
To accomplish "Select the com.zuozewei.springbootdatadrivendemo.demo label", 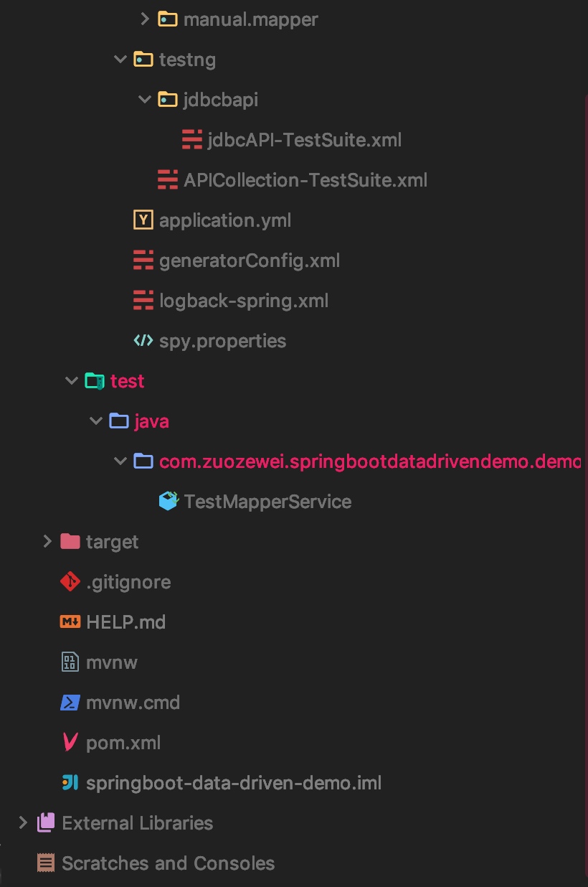I will tap(370, 461).
